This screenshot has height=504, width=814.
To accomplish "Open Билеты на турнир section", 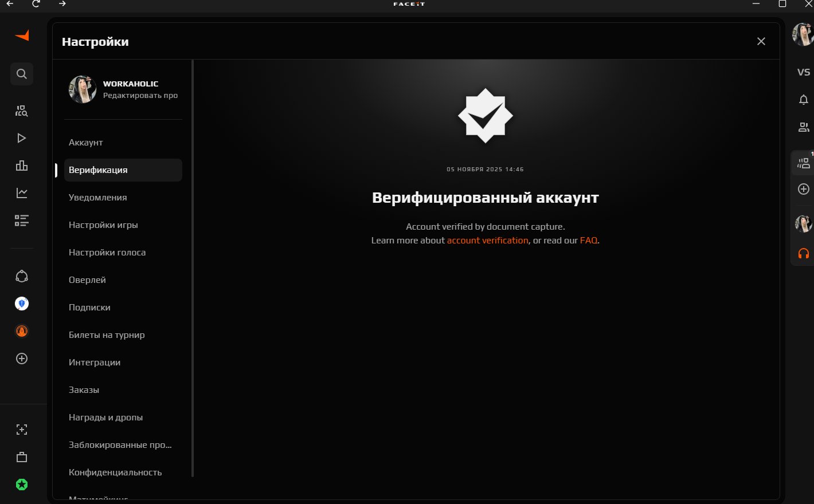I will (123, 335).
